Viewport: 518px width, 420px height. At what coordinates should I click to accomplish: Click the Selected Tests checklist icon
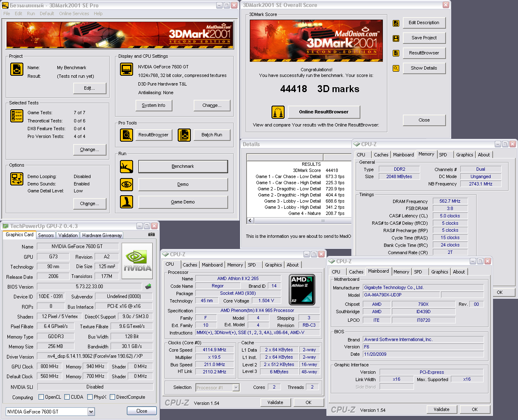pyautogui.click(x=17, y=116)
